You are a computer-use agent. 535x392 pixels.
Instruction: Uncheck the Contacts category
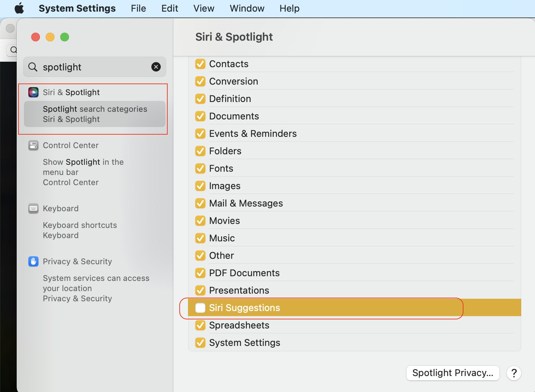(200, 64)
